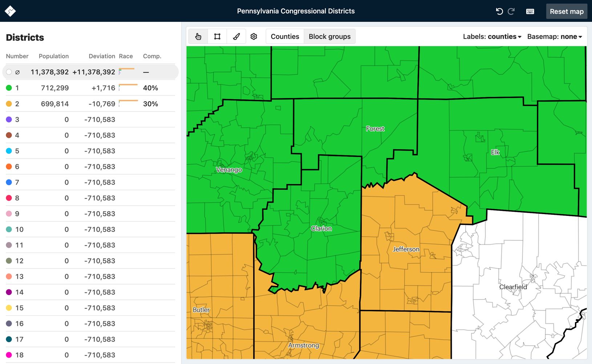Activate district 2 using its orange dot
Viewport: 592px width, 364px height.
click(8, 104)
